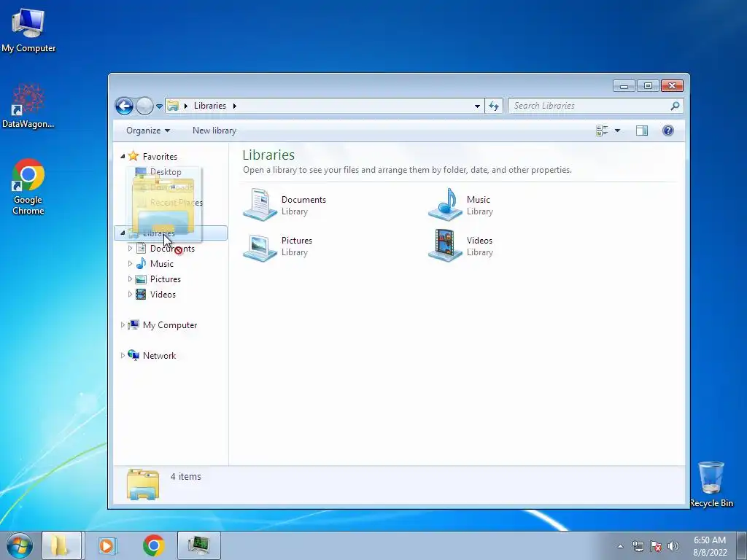The width and height of the screenshot is (747, 560).
Task: Toggle the preview pane
Action: click(642, 131)
